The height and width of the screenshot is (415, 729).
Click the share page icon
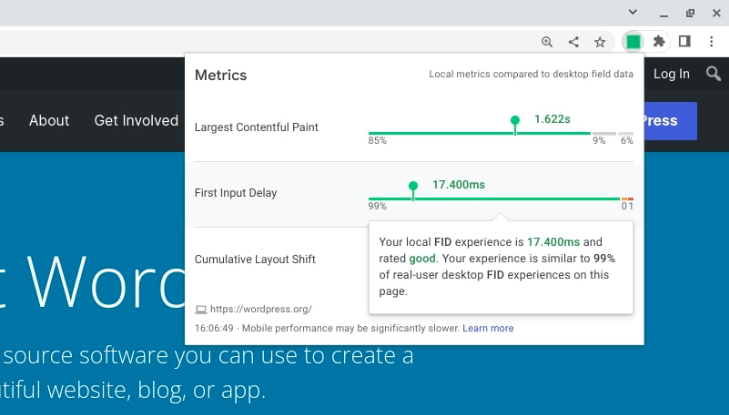point(574,42)
